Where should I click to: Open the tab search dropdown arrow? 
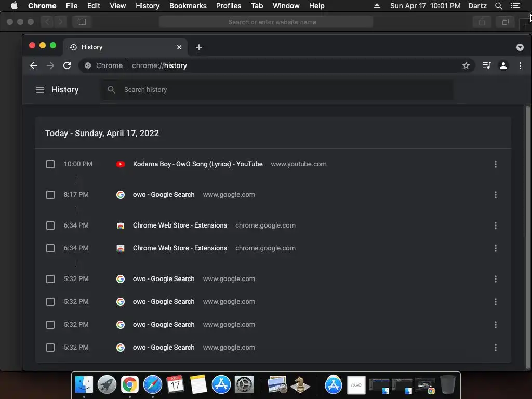pos(520,47)
